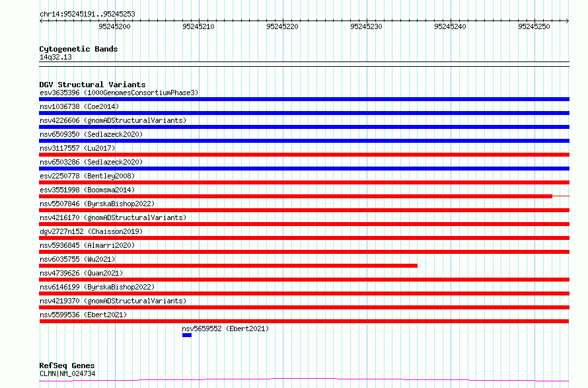The image size is (588, 388).
Task: Click the nsv6035755 (Wu2021) label
Action: click(77, 259)
